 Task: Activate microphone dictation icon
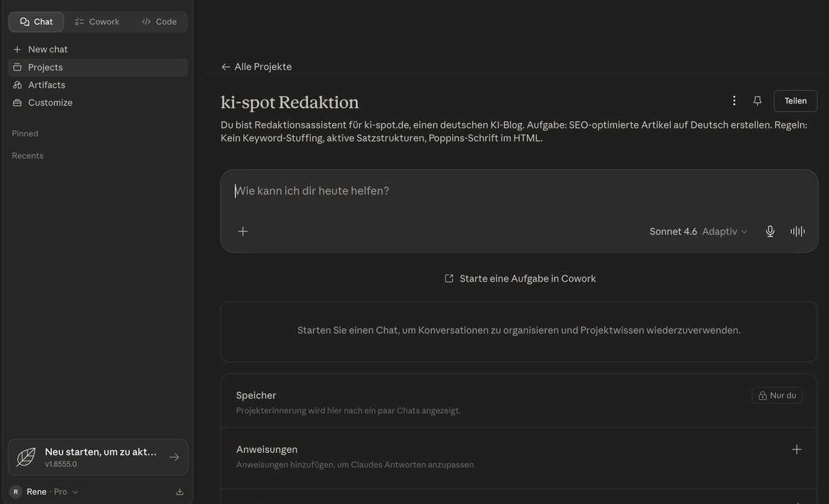pos(770,231)
